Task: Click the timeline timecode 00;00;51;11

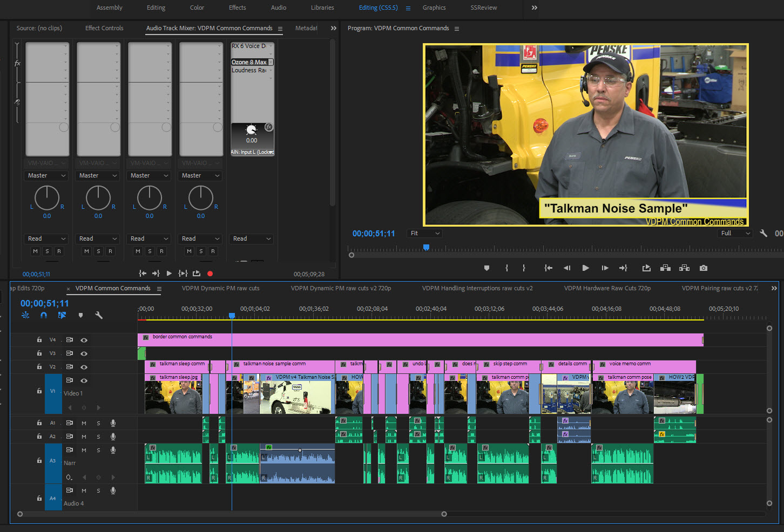Action: 44,303
